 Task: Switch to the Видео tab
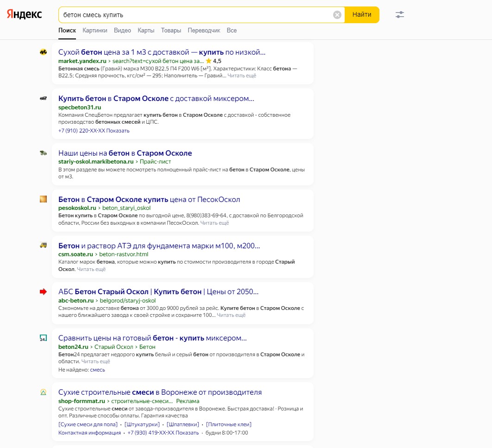pyautogui.click(x=122, y=31)
